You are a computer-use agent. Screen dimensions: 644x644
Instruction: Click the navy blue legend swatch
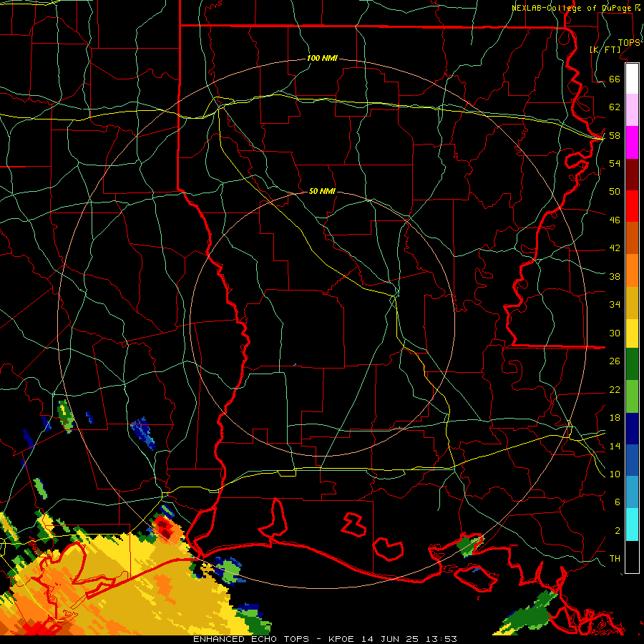point(632,429)
